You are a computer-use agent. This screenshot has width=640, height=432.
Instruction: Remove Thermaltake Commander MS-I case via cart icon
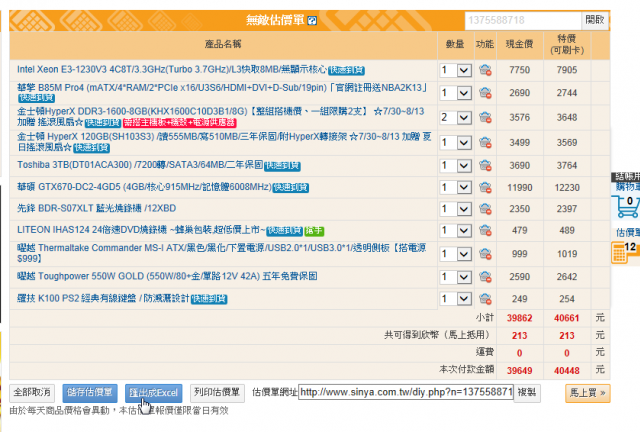click(x=485, y=254)
